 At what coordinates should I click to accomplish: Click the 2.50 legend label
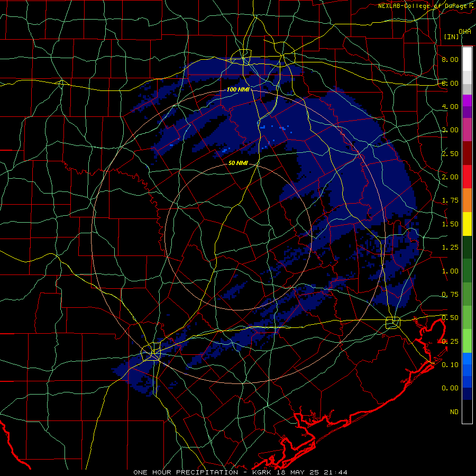pyautogui.click(x=450, y=153)
